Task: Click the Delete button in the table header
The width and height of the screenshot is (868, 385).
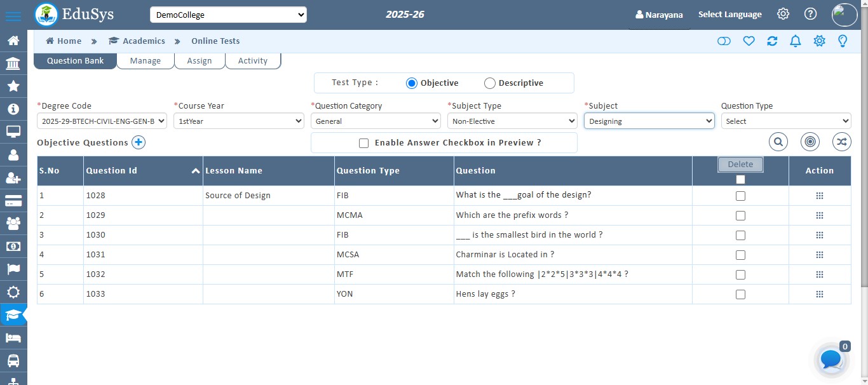Action: (x=740, y=164)
